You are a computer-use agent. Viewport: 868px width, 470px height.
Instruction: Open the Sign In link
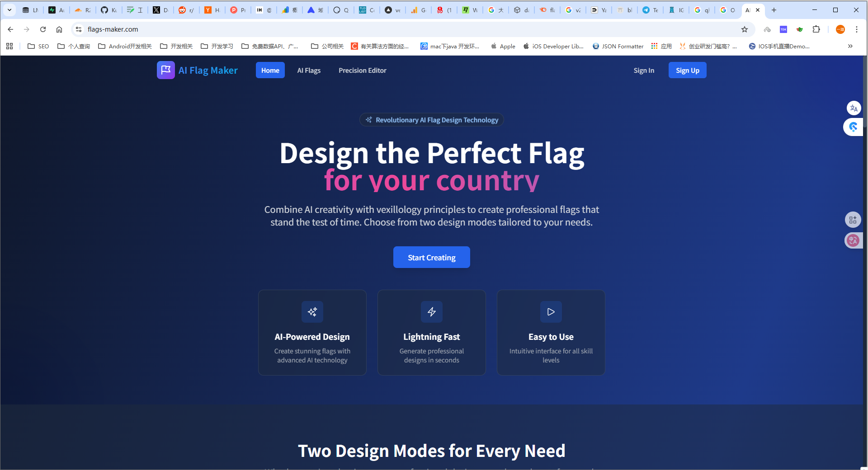coord(644,70)
